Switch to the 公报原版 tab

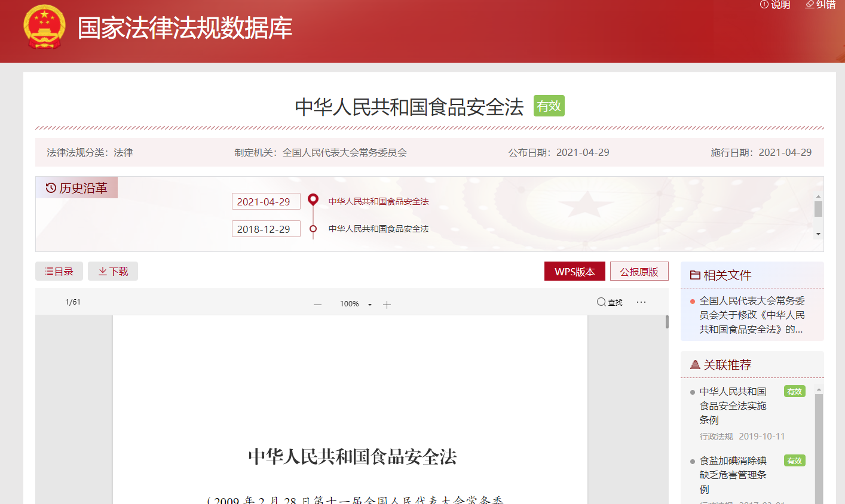pyautogui.click(x=639, y=272)
